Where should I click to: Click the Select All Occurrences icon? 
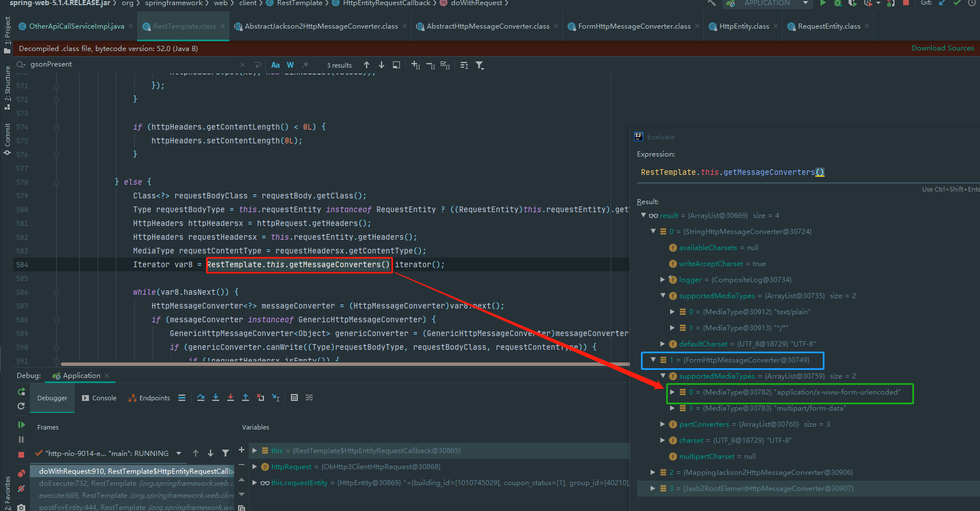pyautogui.click(x=445, y=65)
